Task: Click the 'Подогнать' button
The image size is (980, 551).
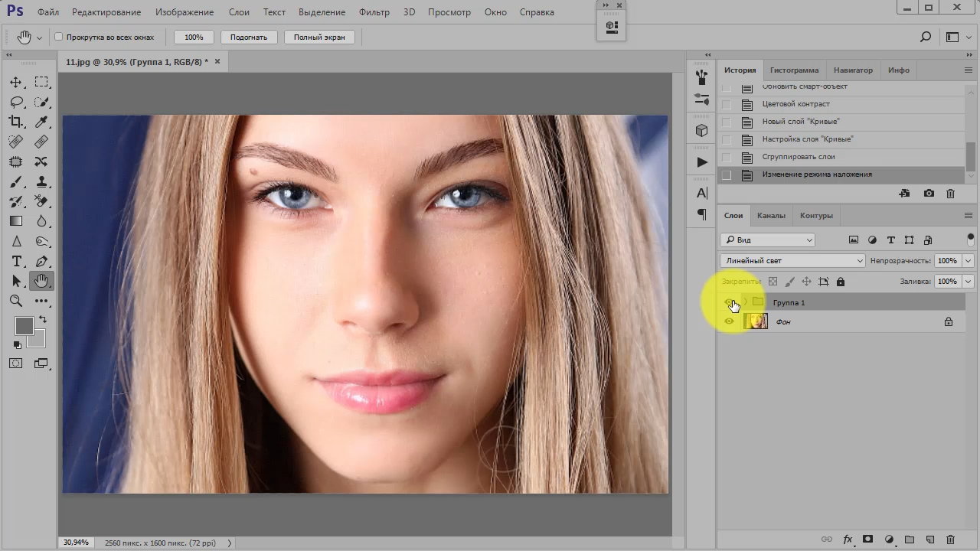Action: 249,37
